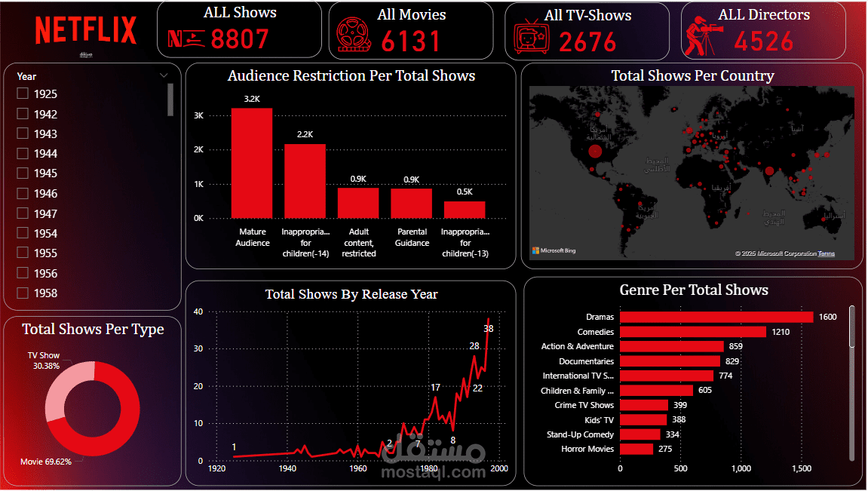This screenshot has width=868, height=491.
Task: Click the '1210' value beside Comedies
Action: (x=781, y=332)
